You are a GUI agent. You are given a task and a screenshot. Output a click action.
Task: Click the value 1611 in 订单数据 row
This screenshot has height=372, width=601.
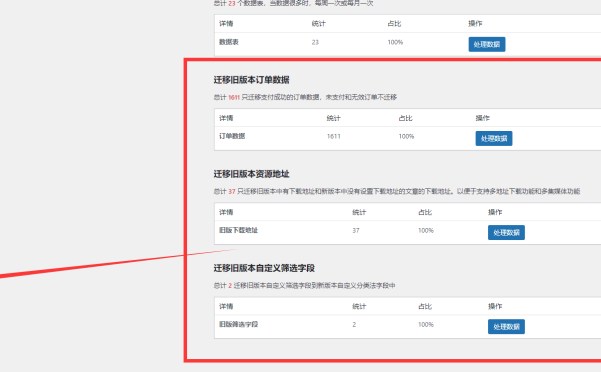[x=333, y=136]
